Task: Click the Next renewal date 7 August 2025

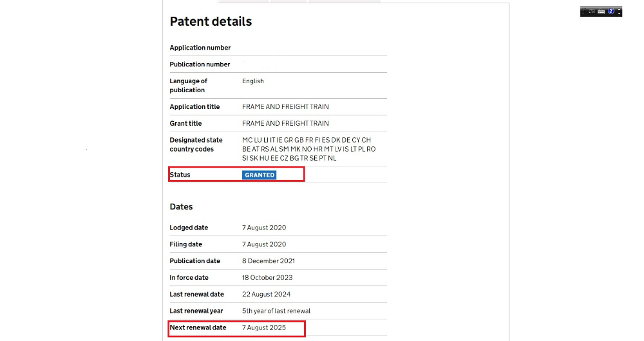Action: [263, 327]
